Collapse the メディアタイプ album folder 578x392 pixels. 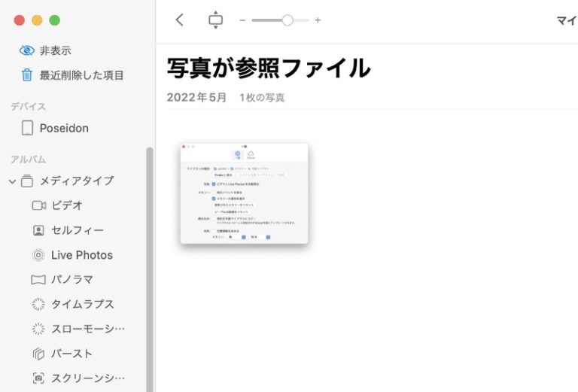pos(12,181)
